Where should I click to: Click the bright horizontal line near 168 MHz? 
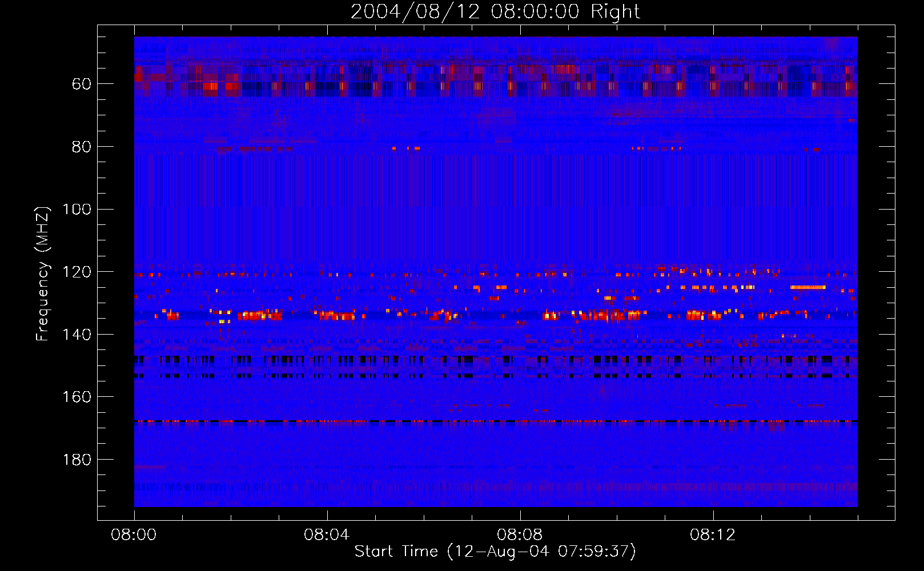tap(496, 421)
